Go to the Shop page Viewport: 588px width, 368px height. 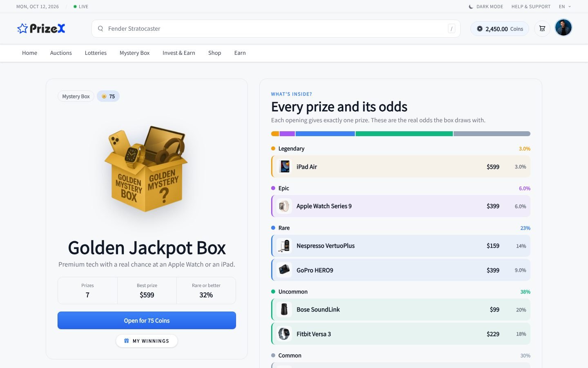pos(214,53)
